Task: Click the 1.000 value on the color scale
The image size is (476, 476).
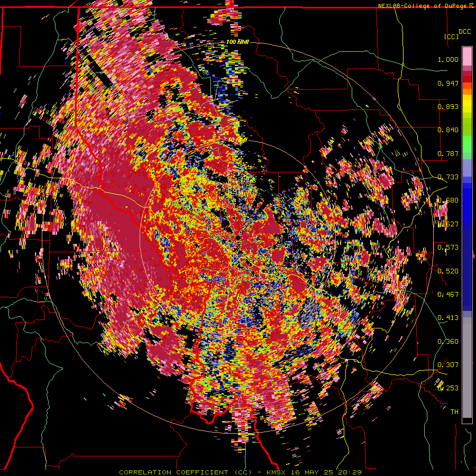Action: [x=448, y=59]
